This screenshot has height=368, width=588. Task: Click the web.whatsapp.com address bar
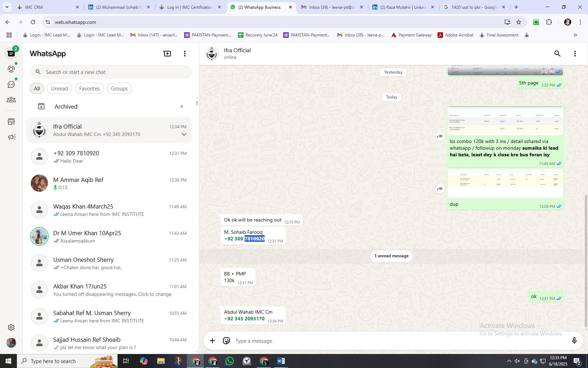click(273, 22)
